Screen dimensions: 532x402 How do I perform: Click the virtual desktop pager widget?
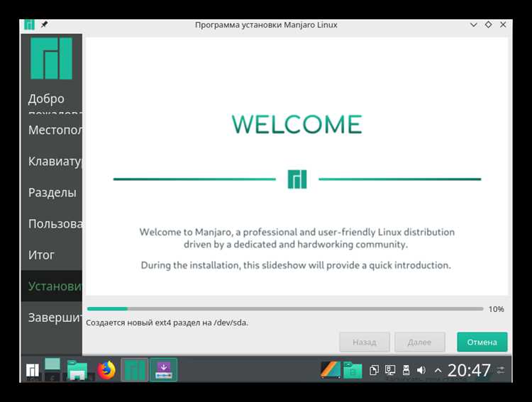(x=52, y=370)
